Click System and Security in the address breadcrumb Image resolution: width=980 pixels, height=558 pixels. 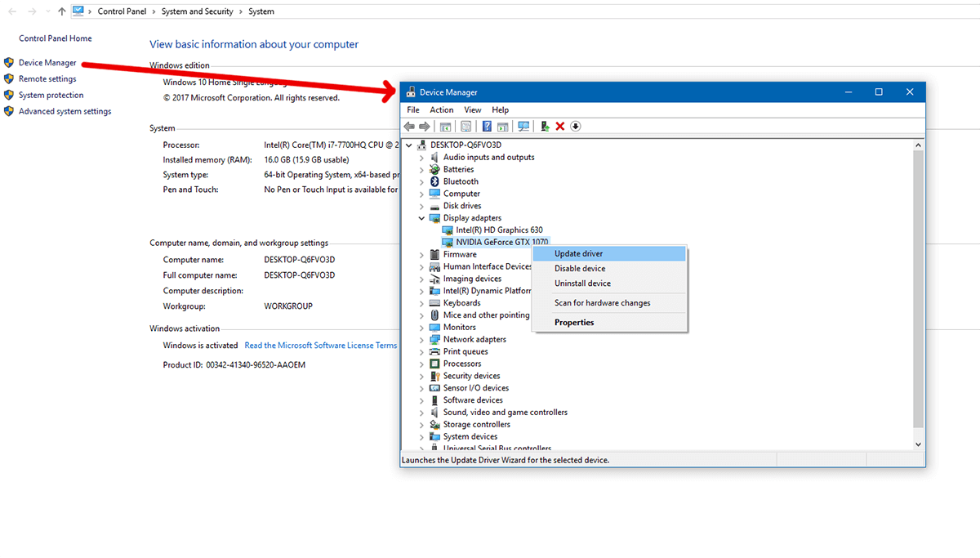[197, 11]
